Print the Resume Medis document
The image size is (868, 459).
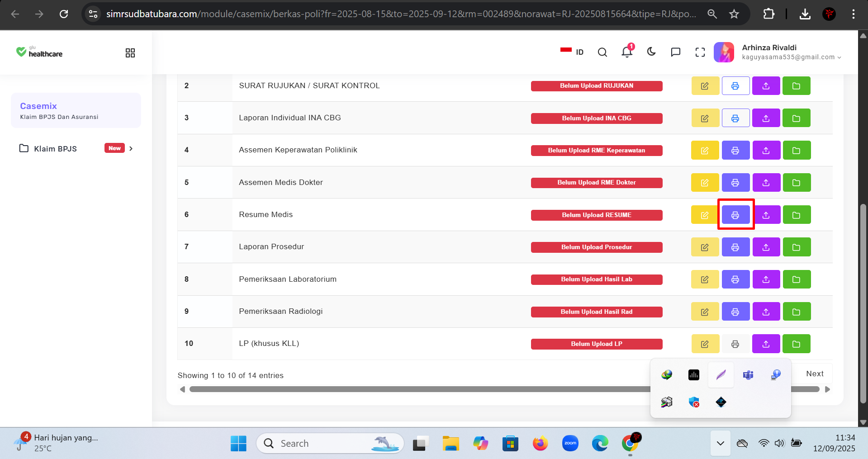[x=735, y=215]
